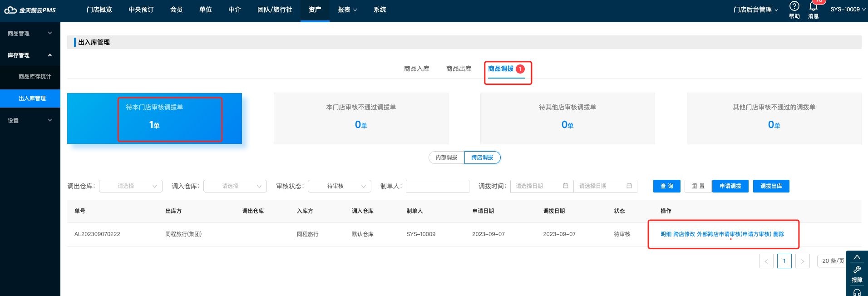Open 明细 link for AL202309070222

click(666, 234)
